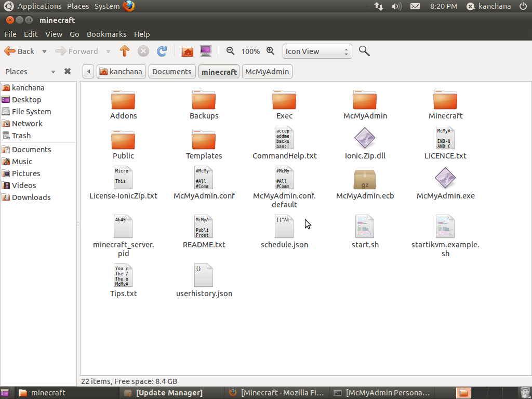
Task: Open the Addons folder
Action: tap(123, 105)
